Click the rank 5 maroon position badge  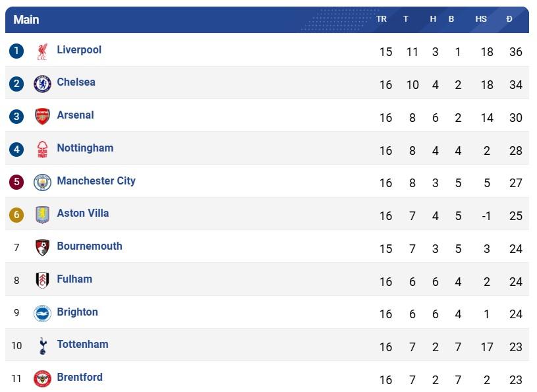16,182
